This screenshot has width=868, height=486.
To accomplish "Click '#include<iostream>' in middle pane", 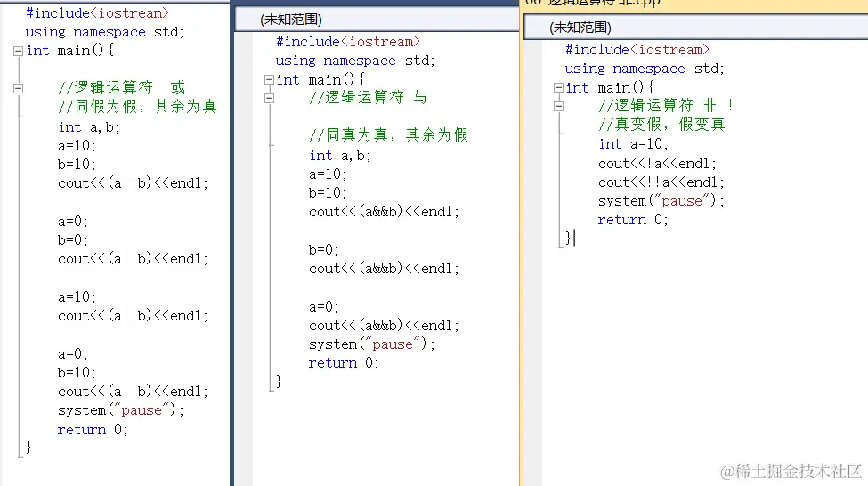I will (348, 42).
